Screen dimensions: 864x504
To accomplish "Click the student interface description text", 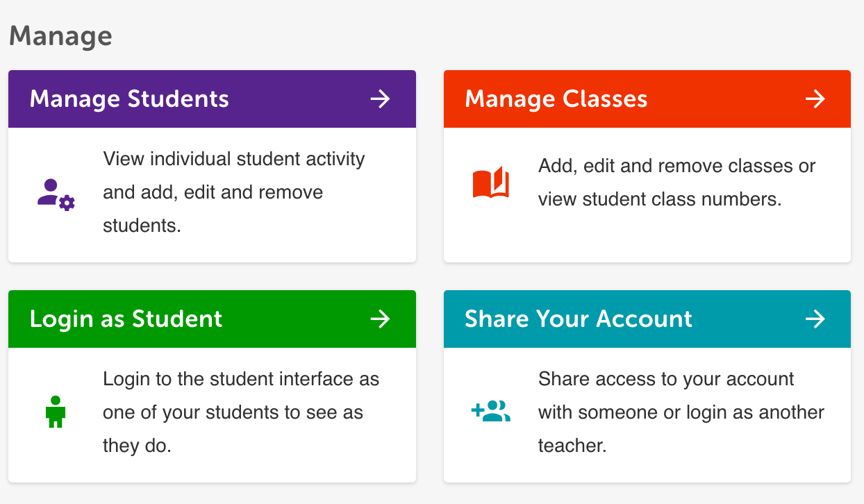I will (241, 412).
